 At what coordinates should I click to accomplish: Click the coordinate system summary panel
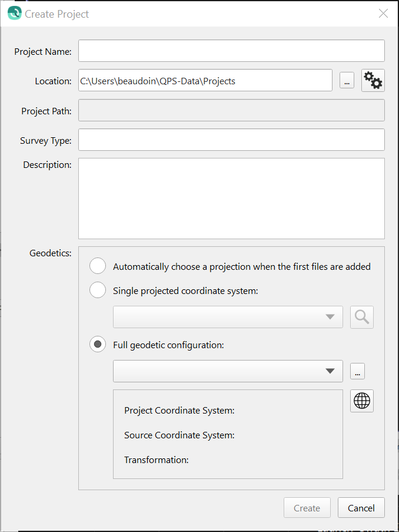pyautogui.click(x=228, y=434)
